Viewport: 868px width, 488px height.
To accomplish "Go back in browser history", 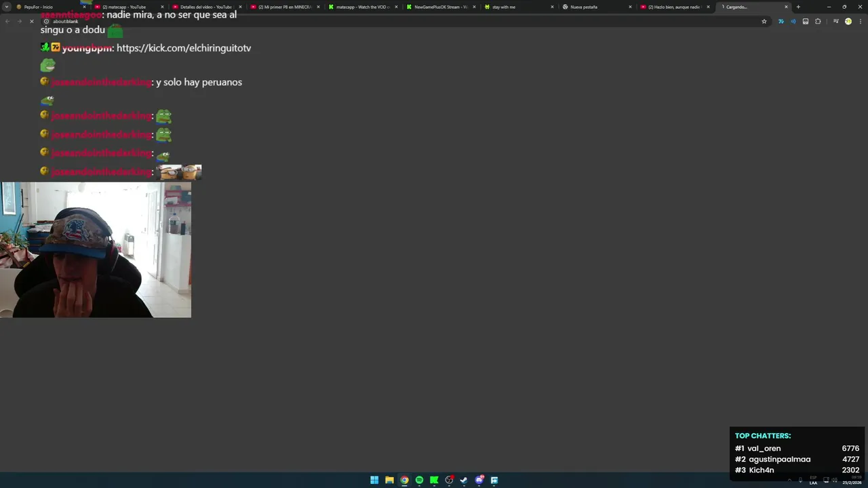I will (7, 21).
